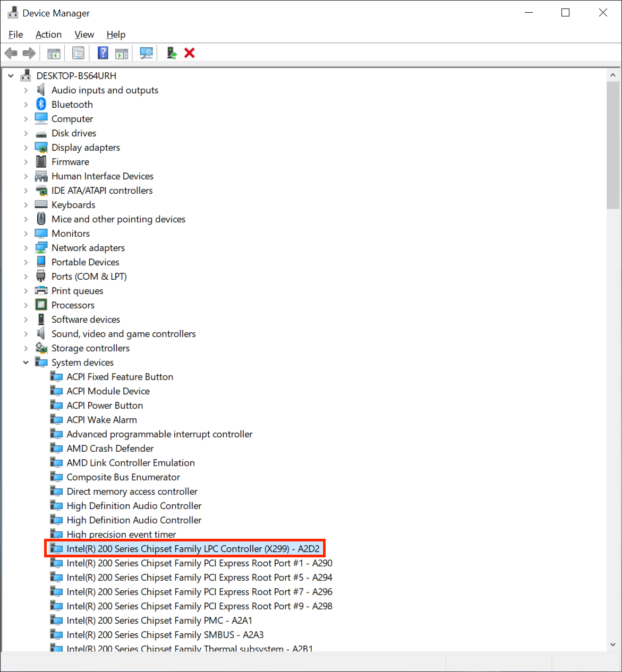Click Show/Hide Console Tree toolbar icon

54,53
